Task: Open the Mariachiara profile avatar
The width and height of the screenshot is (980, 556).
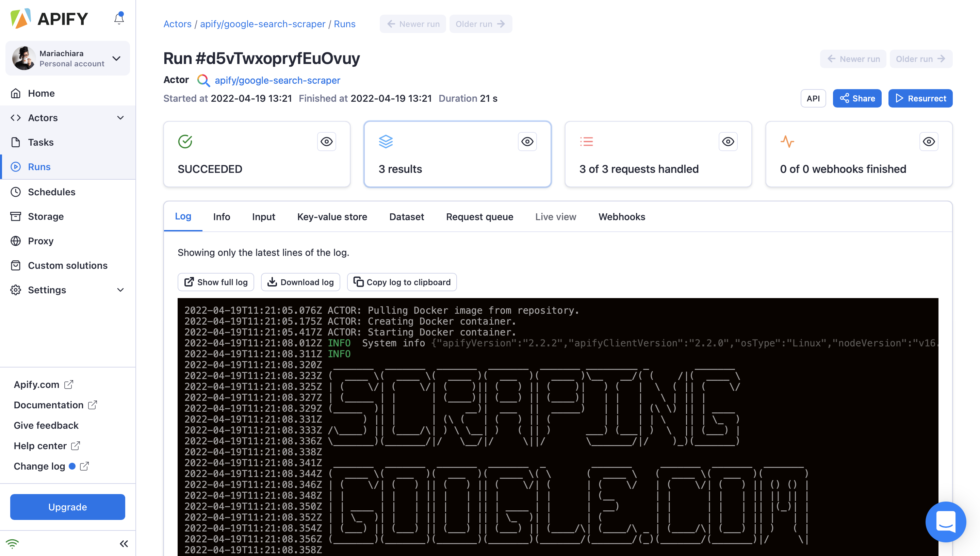Action: (x=24, y=59)
